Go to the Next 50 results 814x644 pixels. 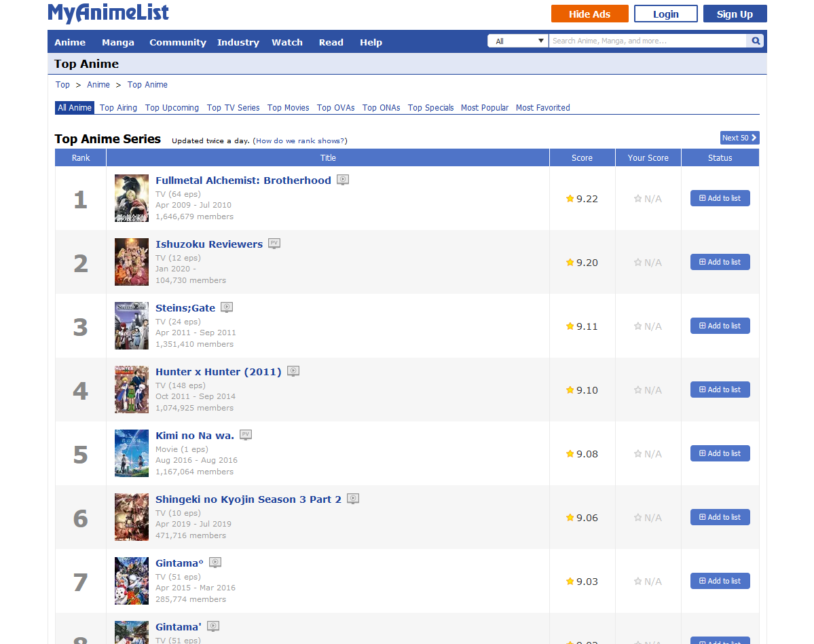(x=740, y=138)
